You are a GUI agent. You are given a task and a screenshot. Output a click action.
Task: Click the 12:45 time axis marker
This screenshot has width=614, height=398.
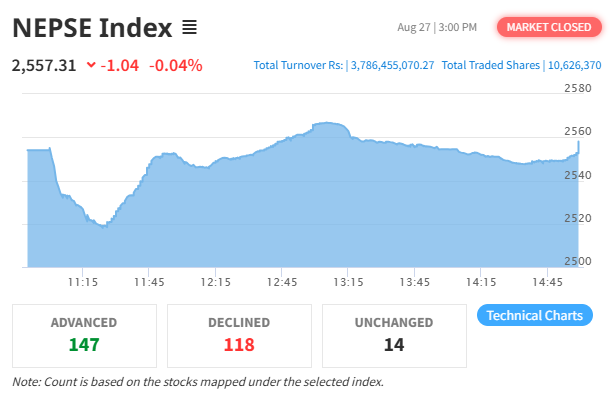(282, 282)
